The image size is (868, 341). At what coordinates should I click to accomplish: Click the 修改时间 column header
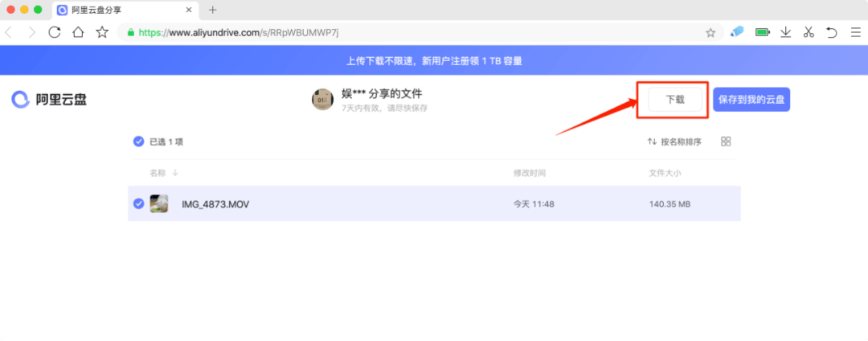click(529, 173)
